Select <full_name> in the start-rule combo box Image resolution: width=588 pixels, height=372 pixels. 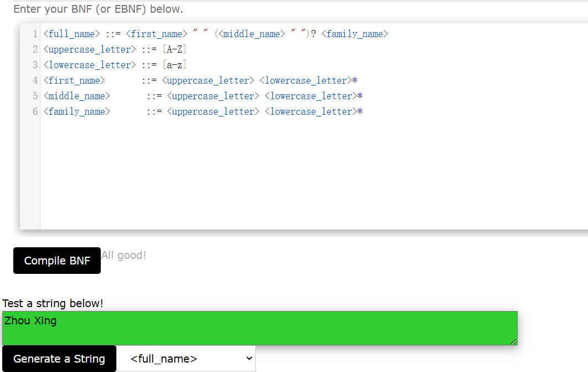coord(185,358)
